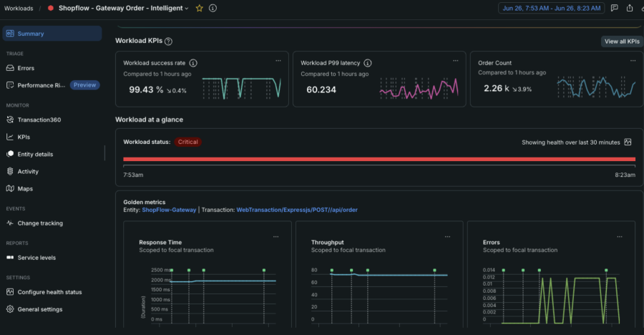Open the health chart icon beside Showing health
644x335 pixels.
[628, 142]
